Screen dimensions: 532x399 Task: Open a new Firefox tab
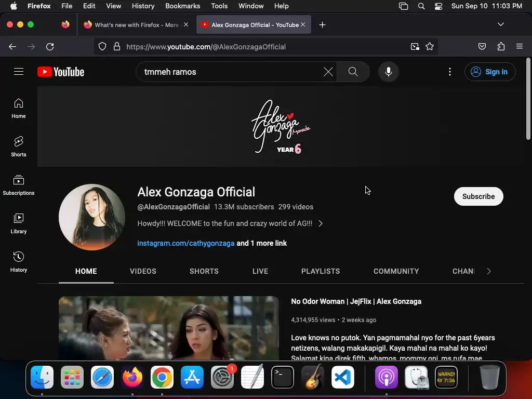322,25
